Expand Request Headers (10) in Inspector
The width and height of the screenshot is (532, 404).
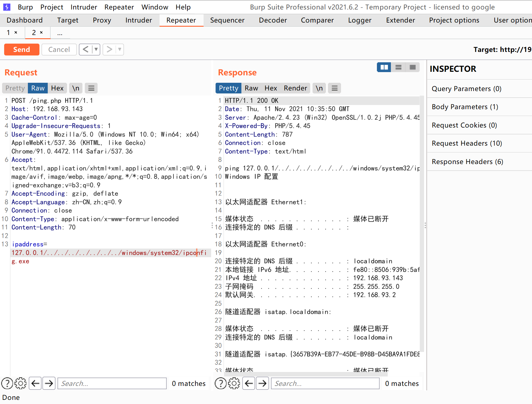click(x=479, y=143)
